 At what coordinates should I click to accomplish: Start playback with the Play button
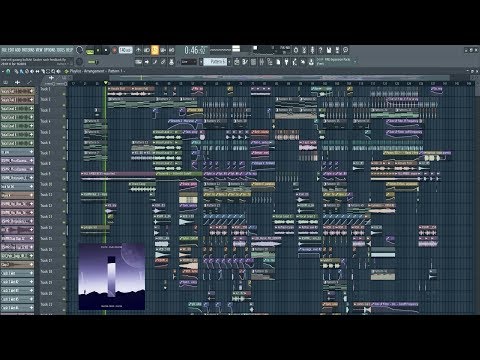point(98,50)
